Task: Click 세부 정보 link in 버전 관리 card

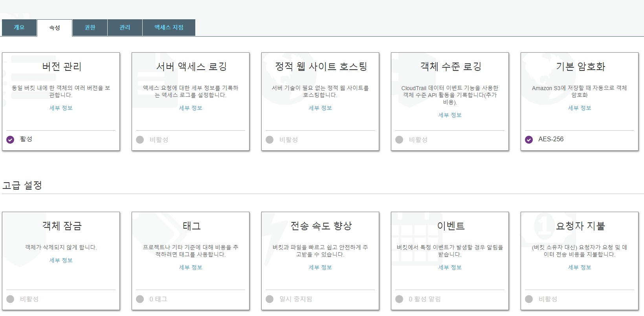Action: click(x=61, y=108)
